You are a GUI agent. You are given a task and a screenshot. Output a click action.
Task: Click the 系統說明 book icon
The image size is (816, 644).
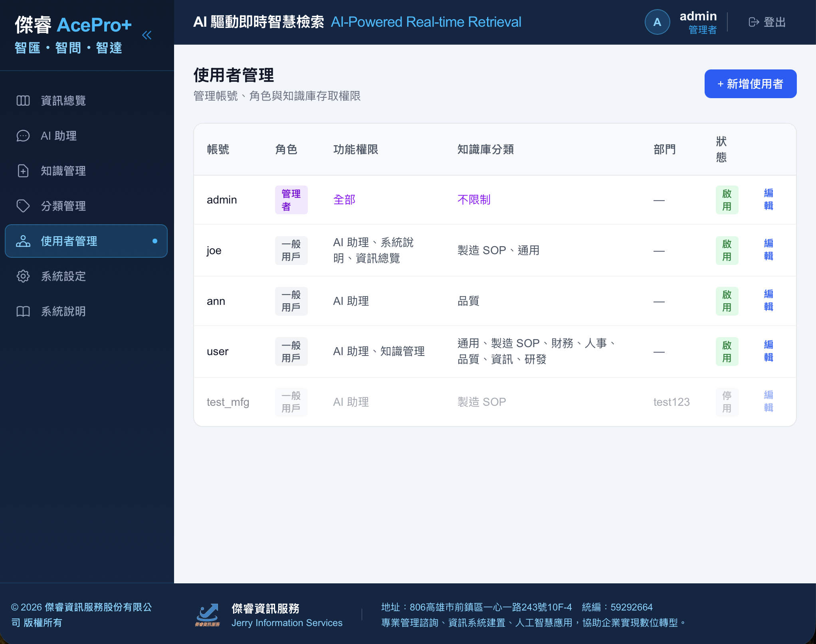(x=23, y=311)
